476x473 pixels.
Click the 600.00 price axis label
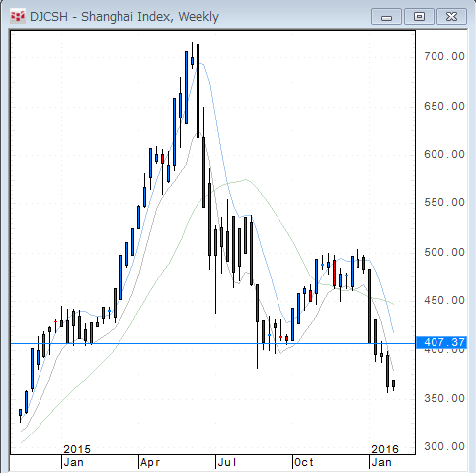(x=444, y=154)
